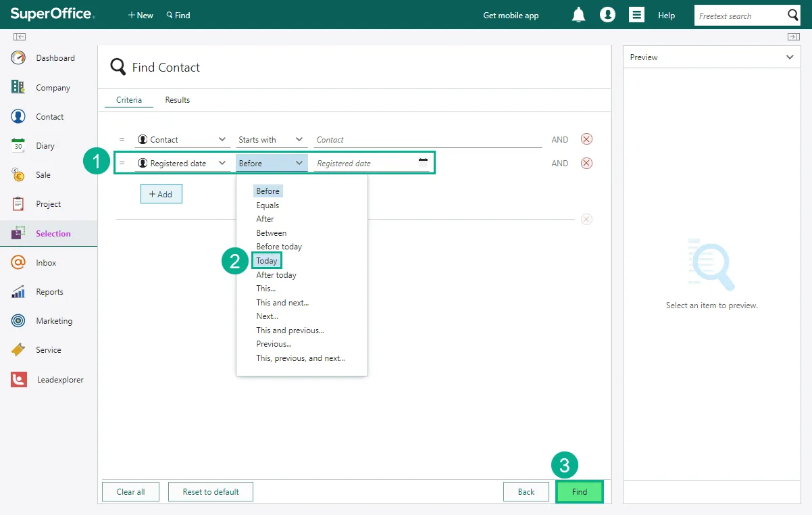Image resolution: width=812 pixels, height=515 pixels.
Task: Open the user profile icon in header
Action: coord(607,15)
